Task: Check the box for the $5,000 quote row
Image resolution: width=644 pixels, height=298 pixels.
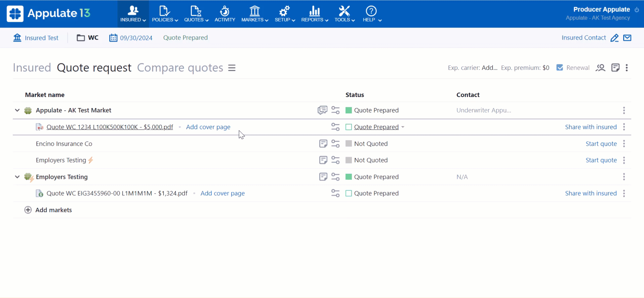Action: tap(349, 127)
